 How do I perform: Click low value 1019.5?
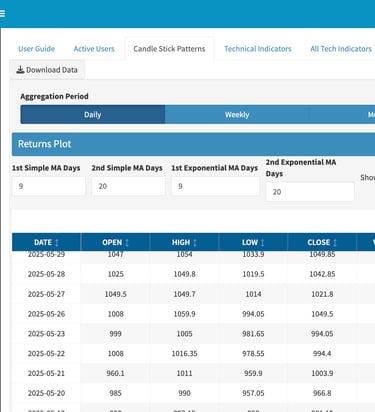click(x=253, y=274)
